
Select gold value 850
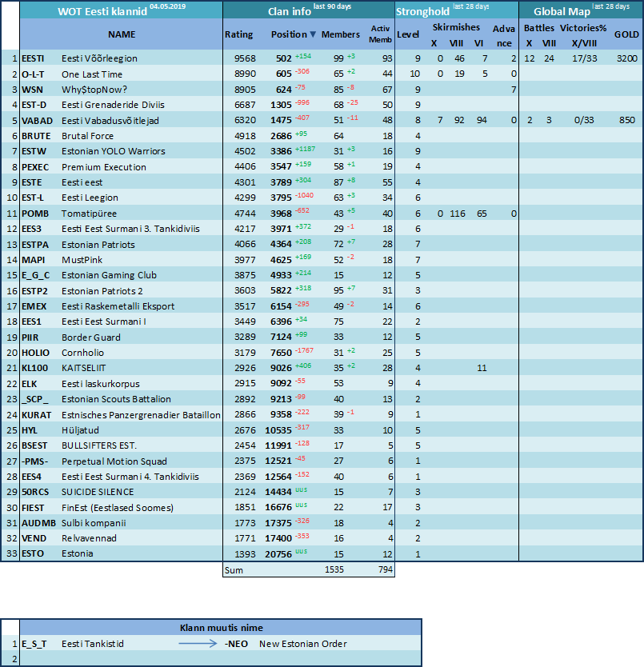(x=627, y=121)
